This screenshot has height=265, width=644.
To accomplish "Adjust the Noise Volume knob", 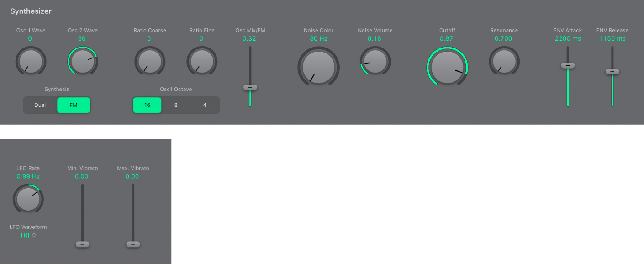I will 375,61.
